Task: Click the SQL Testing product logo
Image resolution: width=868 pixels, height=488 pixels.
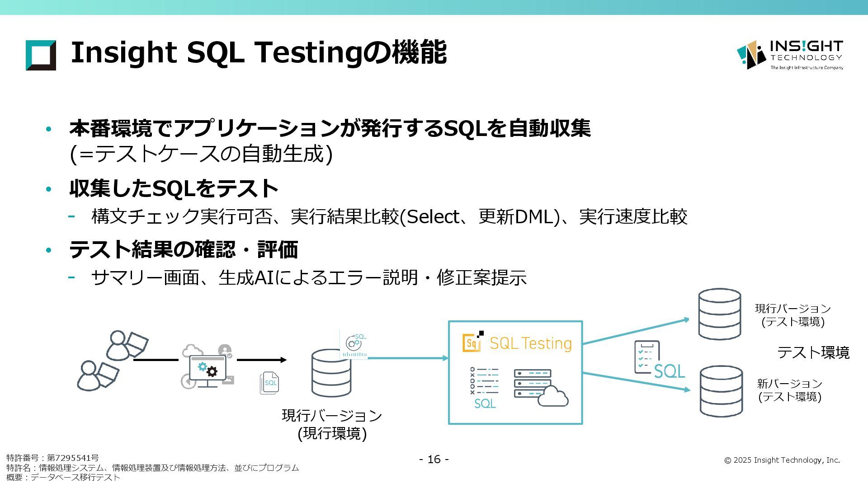Action: (x=517, y=343)
